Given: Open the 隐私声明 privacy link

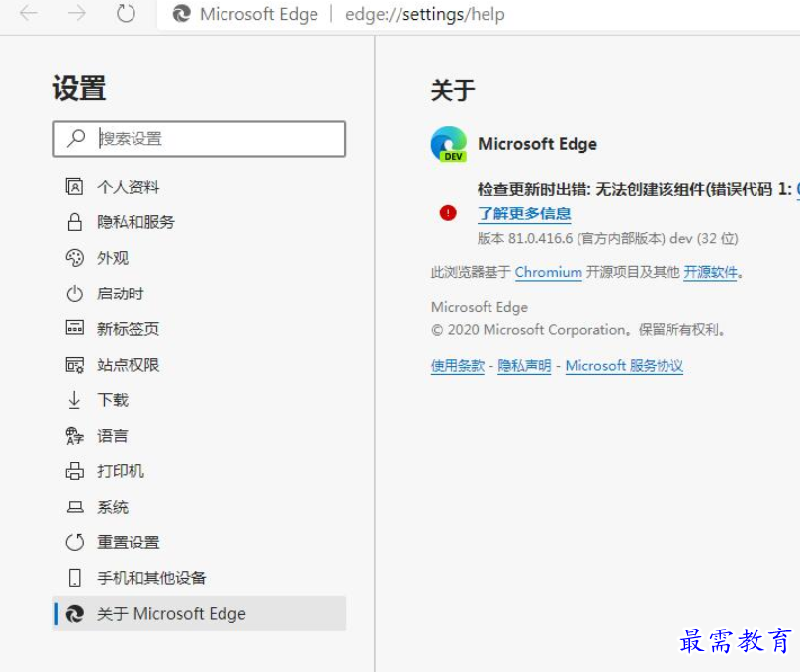Looking at the screenshot, I should (524, 365).
